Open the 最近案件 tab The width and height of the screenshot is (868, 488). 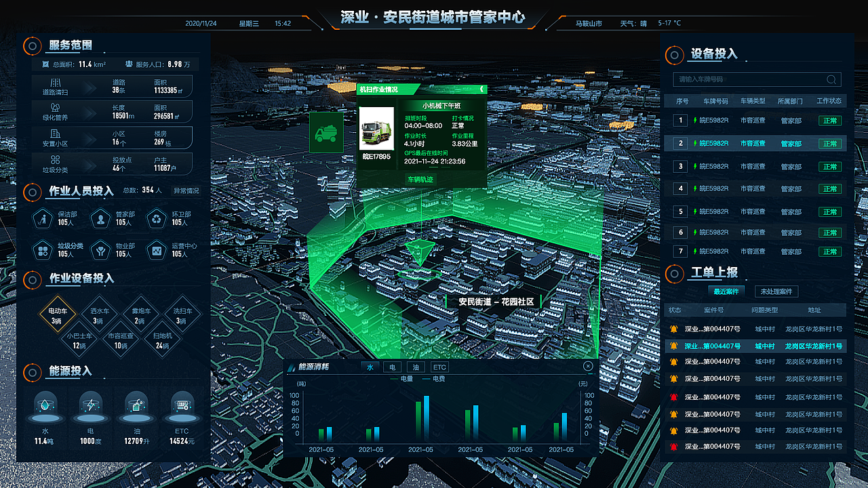tap(726, 291)
